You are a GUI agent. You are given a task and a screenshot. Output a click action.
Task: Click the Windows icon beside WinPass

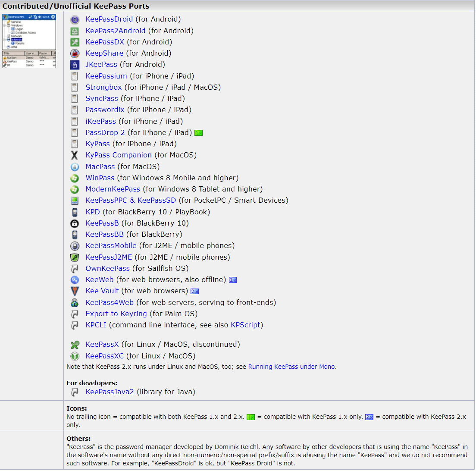click(x=75, y=178)
